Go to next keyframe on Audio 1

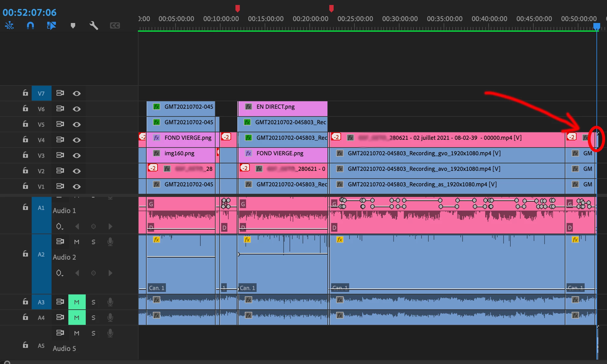[110, 226]
